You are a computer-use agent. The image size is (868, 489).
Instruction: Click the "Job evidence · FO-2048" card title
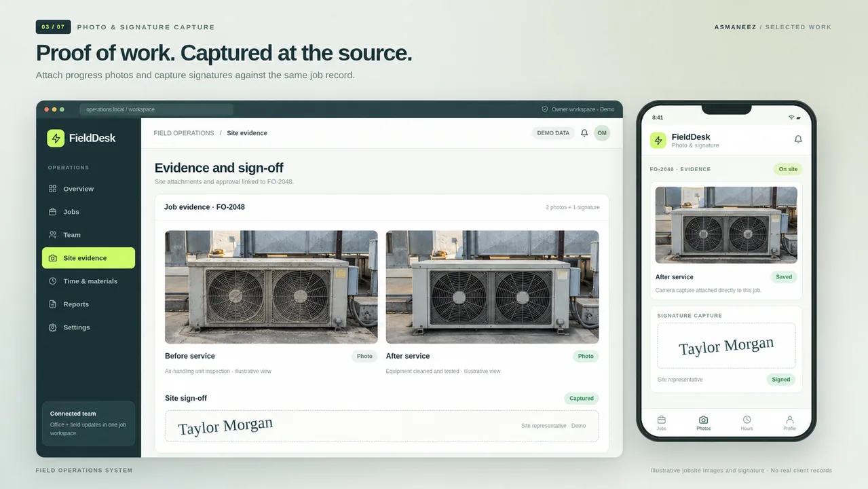point(204,207)
